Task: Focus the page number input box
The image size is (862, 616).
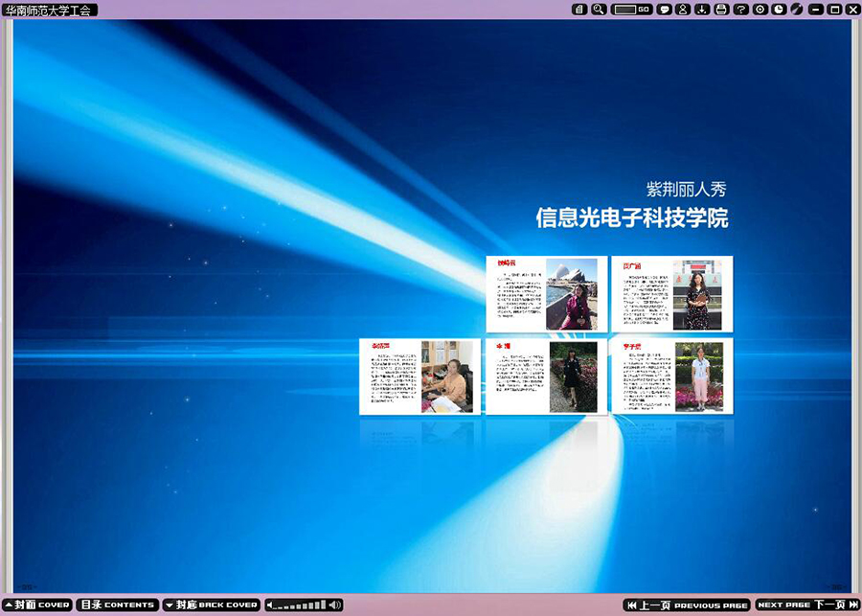Action: pos(625,10)
